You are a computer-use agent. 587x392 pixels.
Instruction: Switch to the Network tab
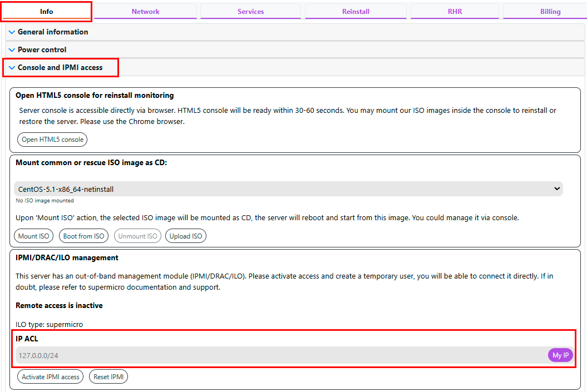[x=145, y=12]
